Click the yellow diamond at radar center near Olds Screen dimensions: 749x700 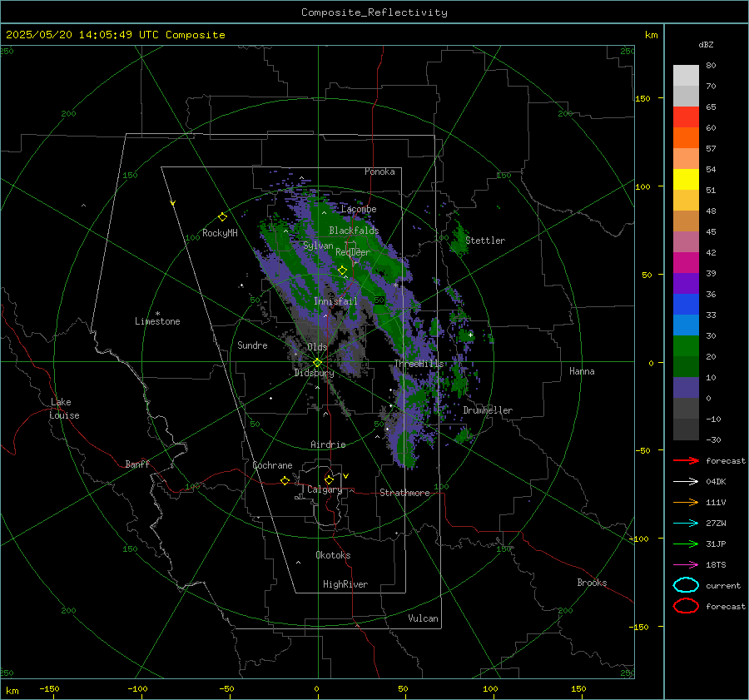(x=317, y=362)
